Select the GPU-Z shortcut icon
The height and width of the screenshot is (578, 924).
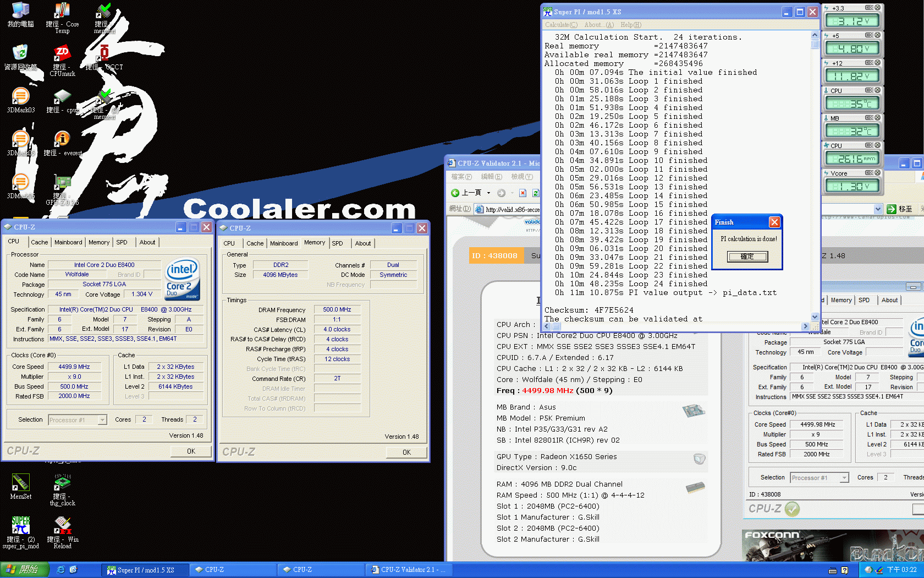62,190
